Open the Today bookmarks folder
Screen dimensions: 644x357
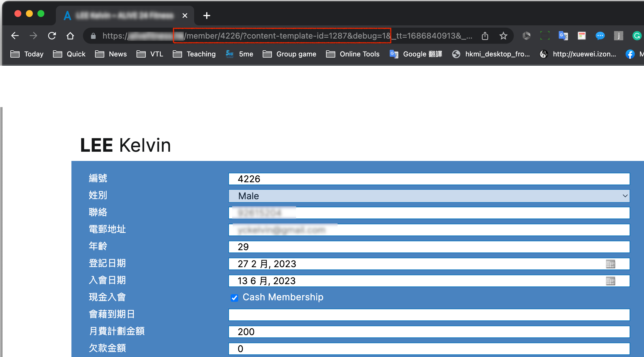(27, 54)
